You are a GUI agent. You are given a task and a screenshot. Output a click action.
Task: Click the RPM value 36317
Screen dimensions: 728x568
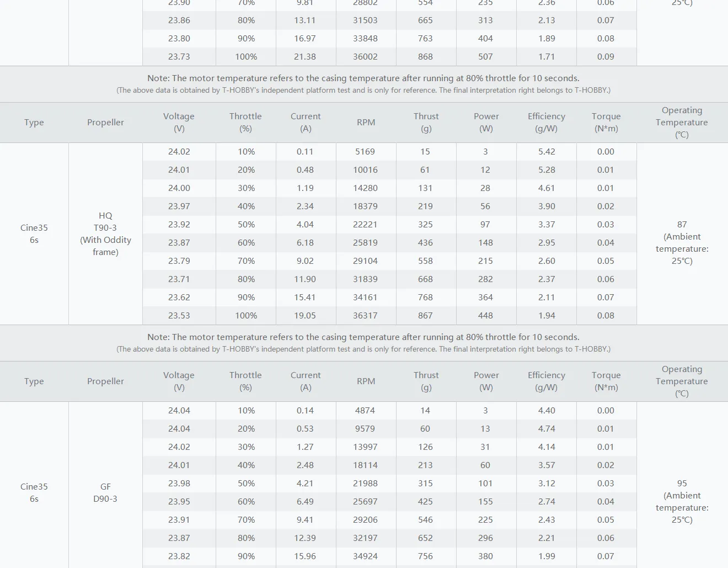pyautogui.click(x=365, y=316)
